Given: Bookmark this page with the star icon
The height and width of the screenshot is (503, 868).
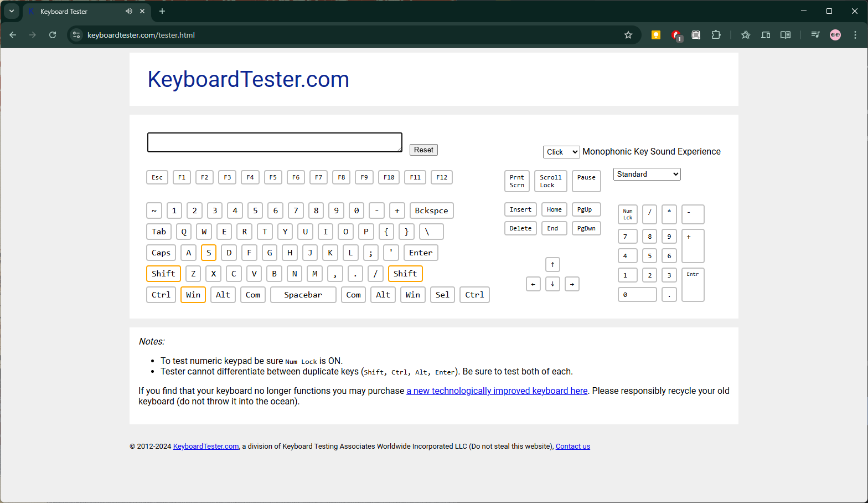Looking at the screenshot, I should click(x=628, y=35).
